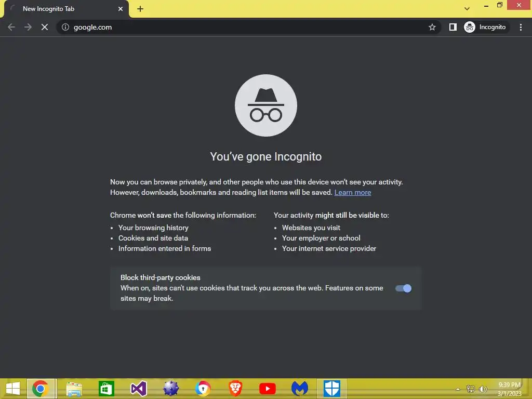
Task: Click 'Your employer or school' list item
Action: tap(321, 238)
